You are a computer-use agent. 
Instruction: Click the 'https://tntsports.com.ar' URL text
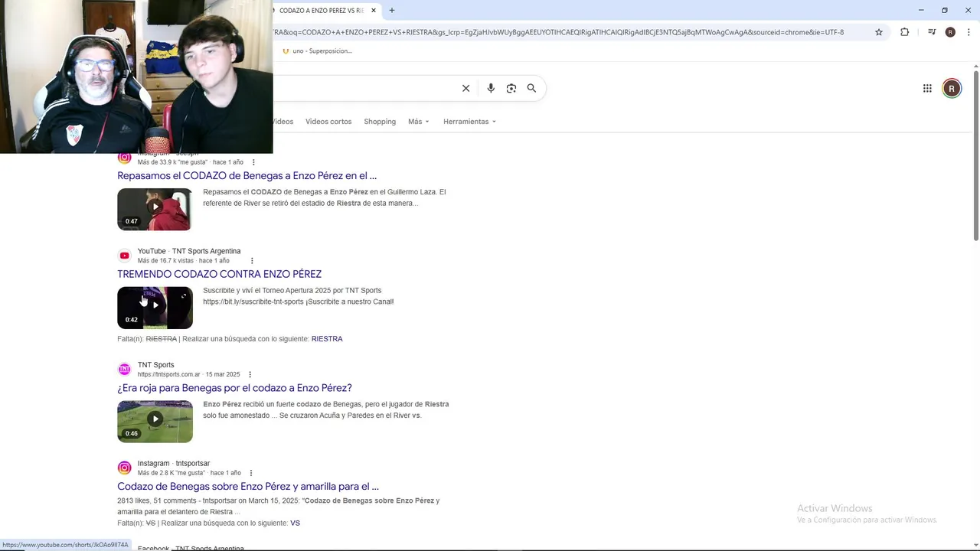click(168, 375)
